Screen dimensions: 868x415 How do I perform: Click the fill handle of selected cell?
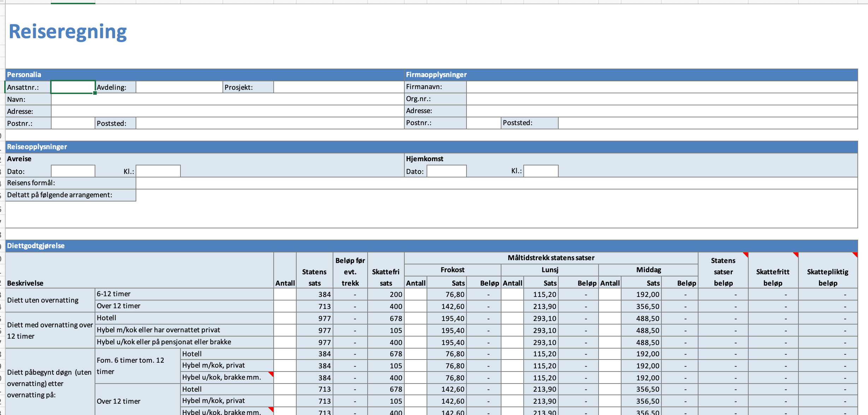tap(95, 93)
